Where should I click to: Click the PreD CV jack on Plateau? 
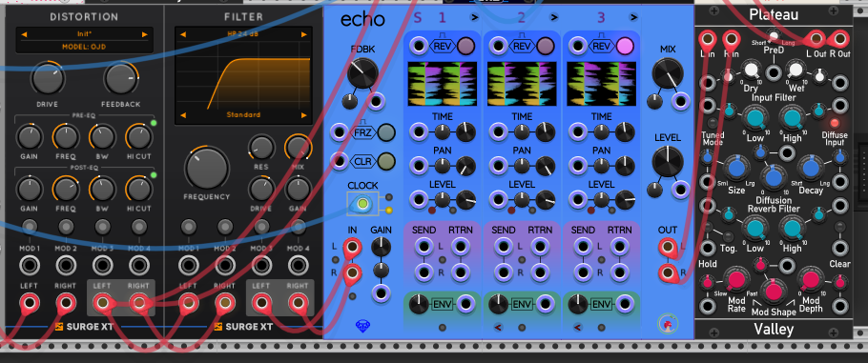click(774, 72)
